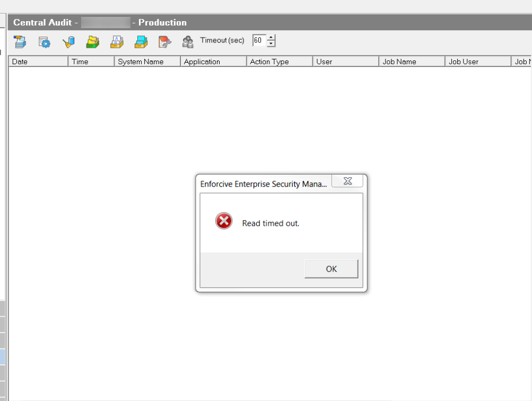Image resolution: width=532 pixels, height=401 pixels.
Task: Click into the Timeout seconds field
Action: tap(259, 40)
